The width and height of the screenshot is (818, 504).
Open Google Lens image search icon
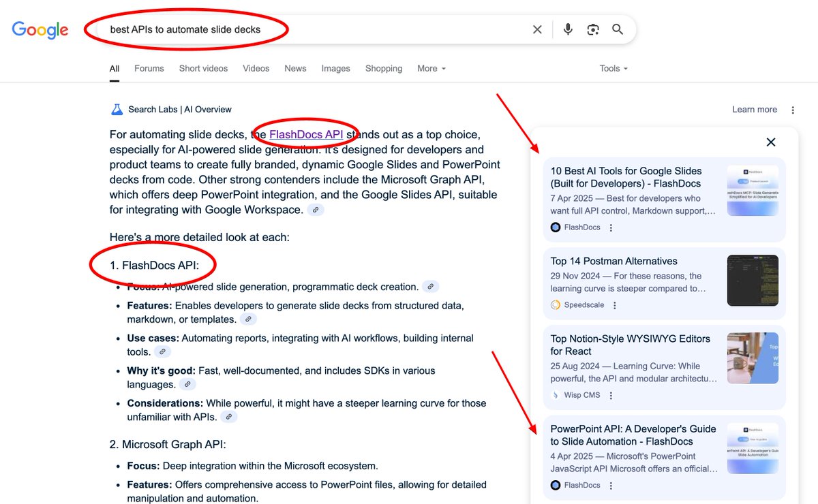tap(593, 29)
